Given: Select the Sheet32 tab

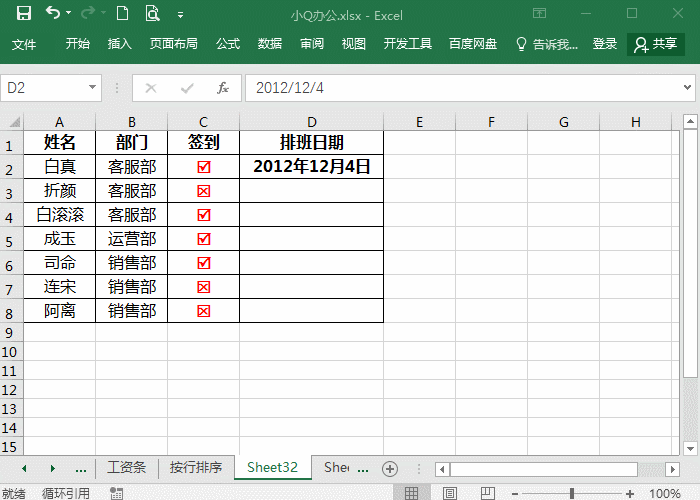Looking at the screenshot, I should pos(272,467).
